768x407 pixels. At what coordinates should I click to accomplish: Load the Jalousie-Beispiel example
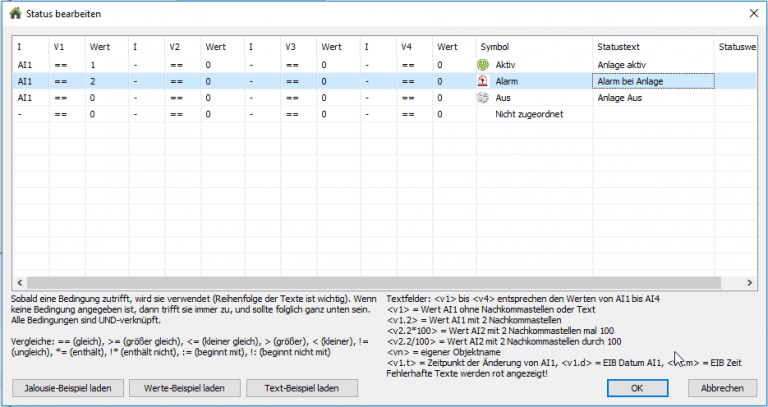click(x=68, y=388)
